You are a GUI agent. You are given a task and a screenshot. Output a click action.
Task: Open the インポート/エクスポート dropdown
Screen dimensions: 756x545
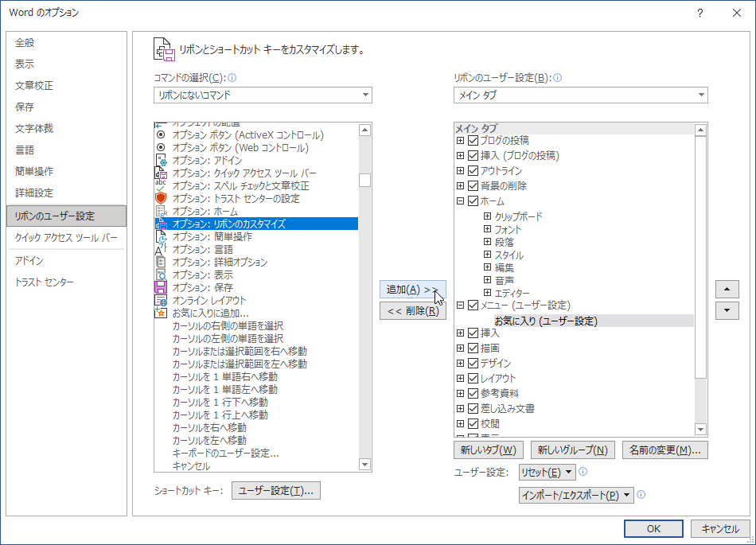576,495
